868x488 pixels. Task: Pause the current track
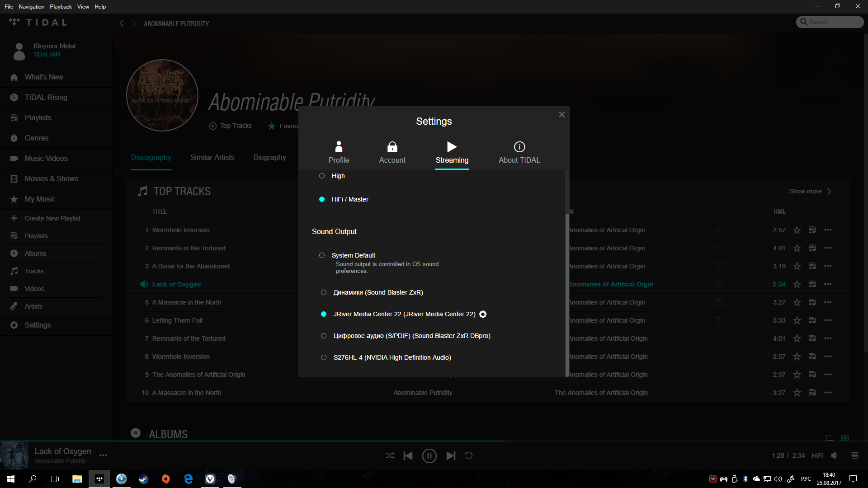point(429,455)
